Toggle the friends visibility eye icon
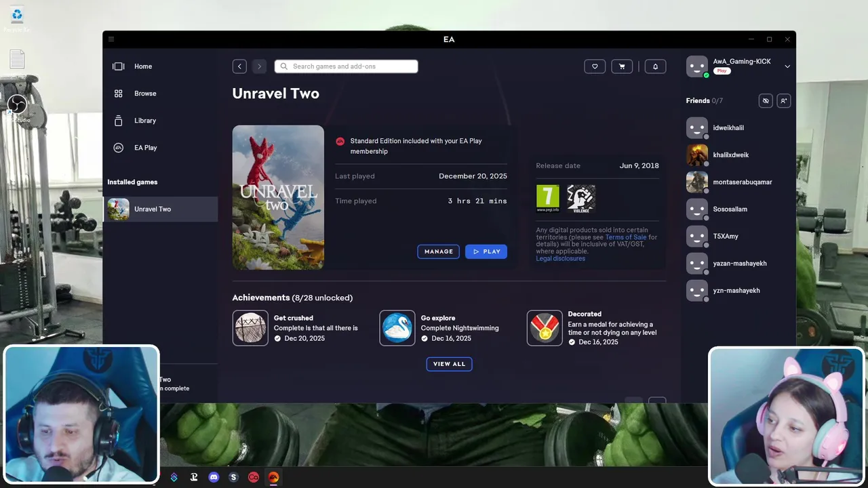 click(x=766, y=101)
